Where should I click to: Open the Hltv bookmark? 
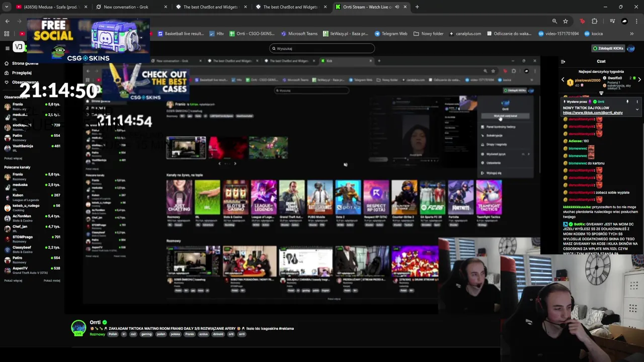217,34
